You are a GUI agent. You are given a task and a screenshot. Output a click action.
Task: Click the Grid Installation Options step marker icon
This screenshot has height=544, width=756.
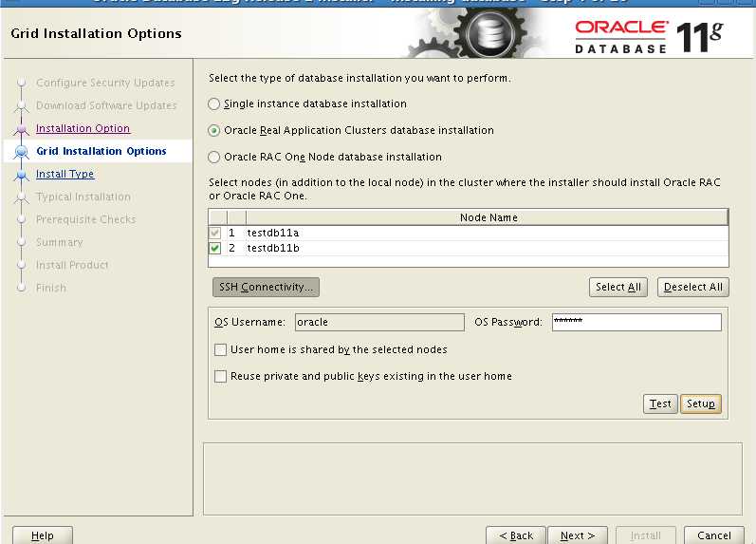coord(21,152)
